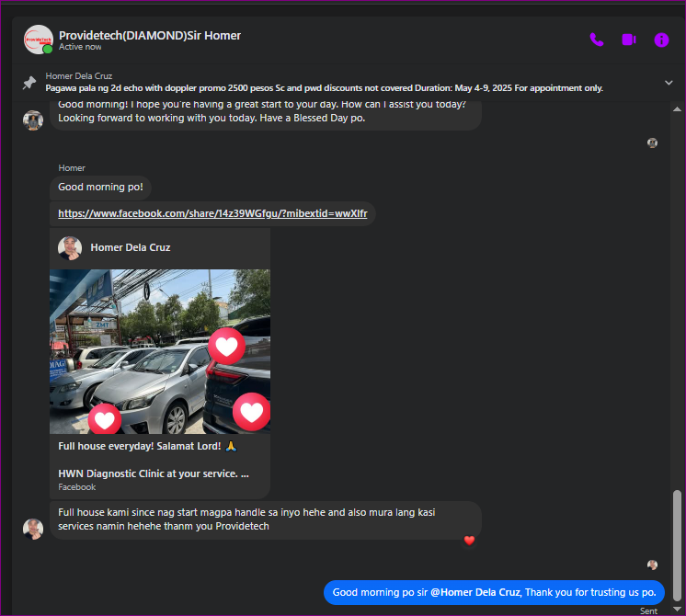686x616 pixels.
Task: Open conversation information panel
Action: pos(661,40)
